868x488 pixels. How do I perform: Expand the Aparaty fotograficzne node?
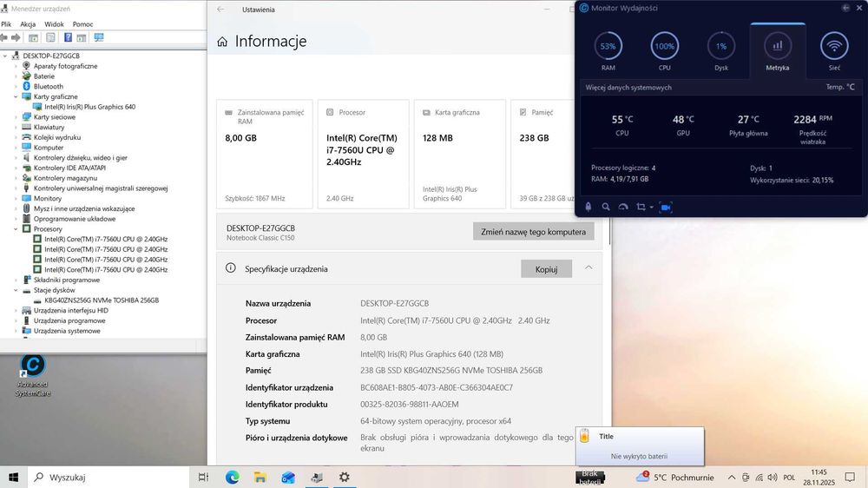pos(16,66)
